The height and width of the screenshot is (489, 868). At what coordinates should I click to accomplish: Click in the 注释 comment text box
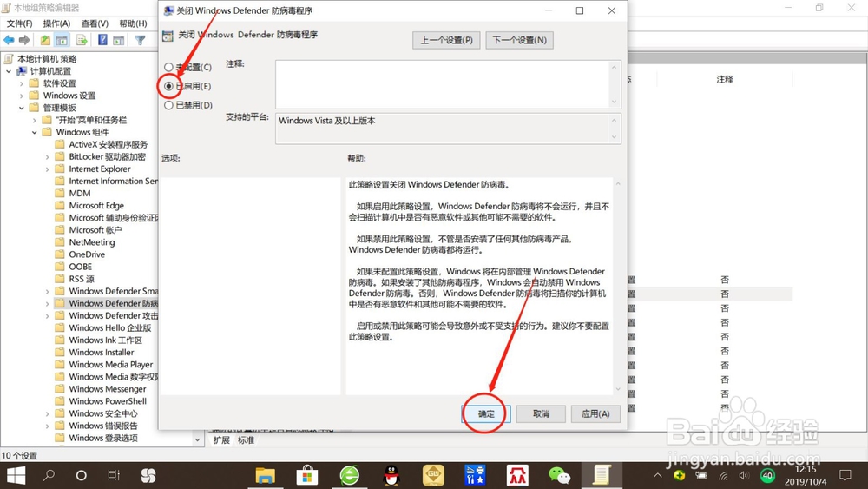pos(444,84)
